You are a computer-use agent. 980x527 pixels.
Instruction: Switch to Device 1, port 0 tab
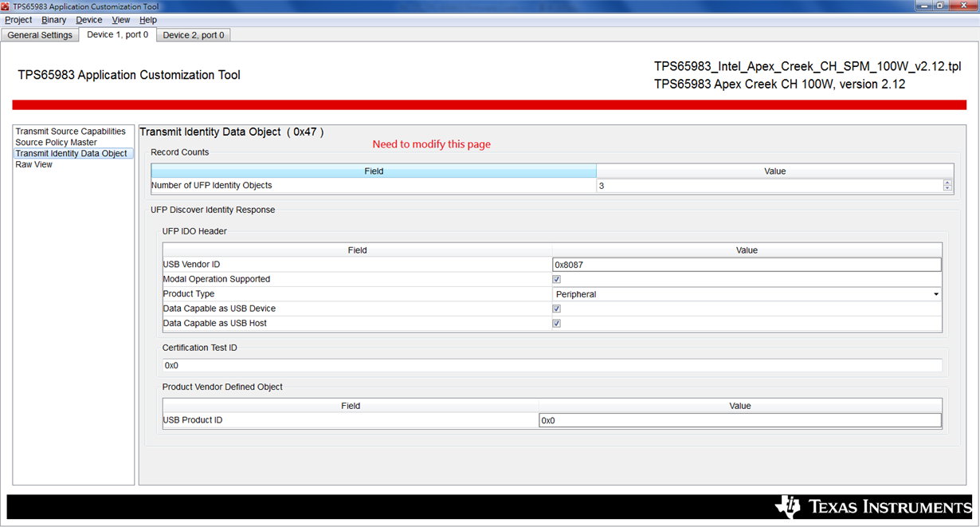coord(117,34)
